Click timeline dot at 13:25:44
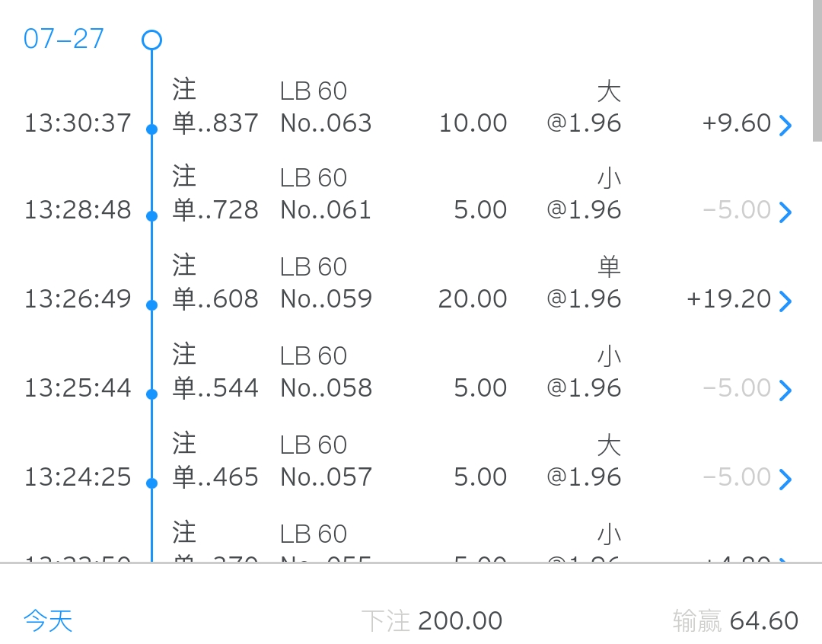This screenshot has height=644, width=822. [x=151, y=394]
